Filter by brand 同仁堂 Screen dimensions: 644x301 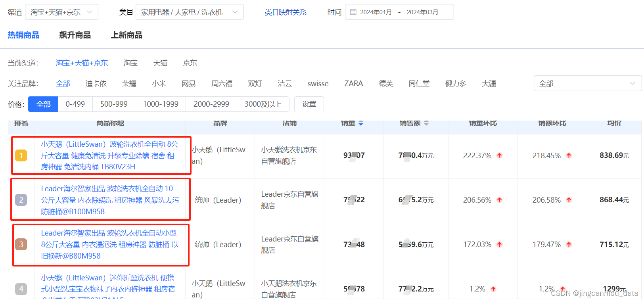pyautogui.click(x=419, y=84)
